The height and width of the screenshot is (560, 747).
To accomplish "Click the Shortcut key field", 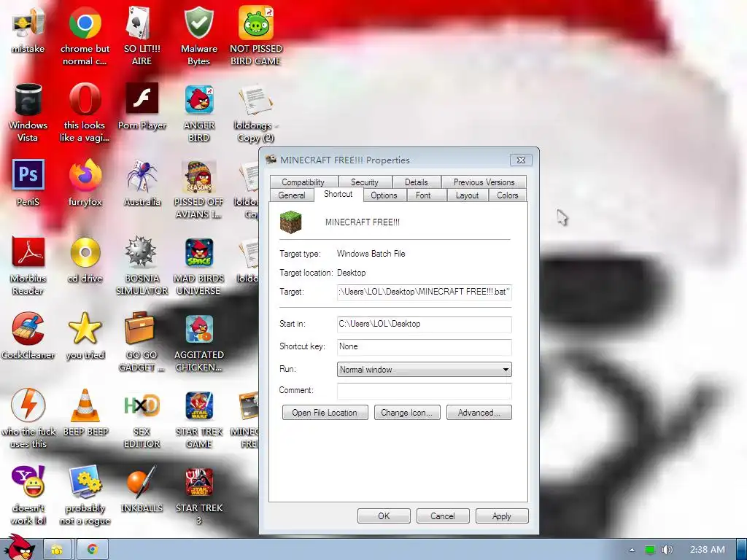I will coord(424,347).
